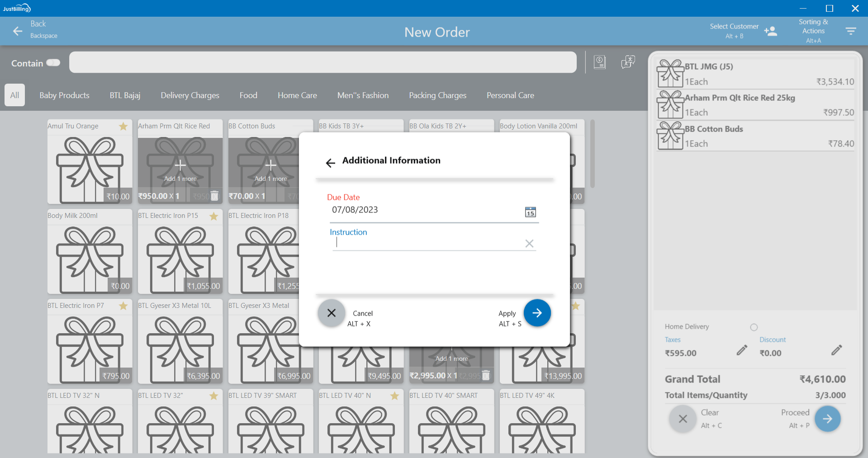Click the blue Apply arrow button
Viewport: 868px width, 458px height.
click(537, 313)
